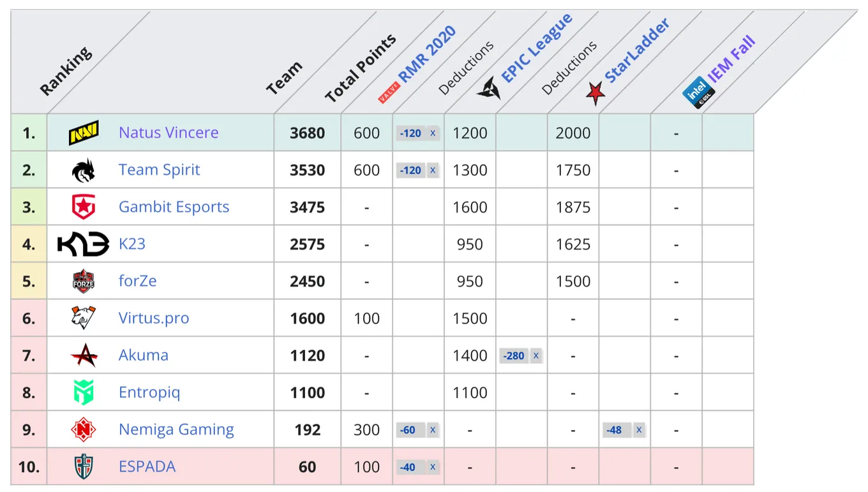Dismiss the -40 deduction in ESPADA row
The image size is (868, 492).
click(433, 467)
